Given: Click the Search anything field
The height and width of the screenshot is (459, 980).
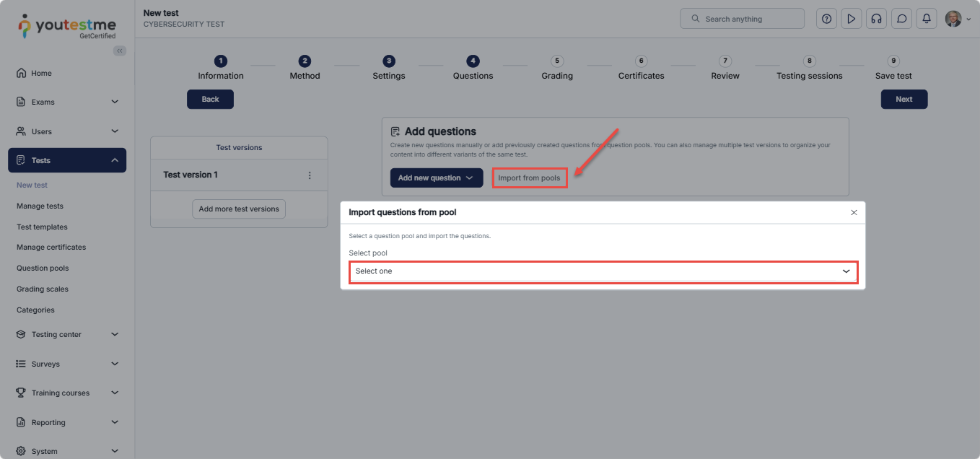Looking at the screenshot, I should tap(742, 19).
